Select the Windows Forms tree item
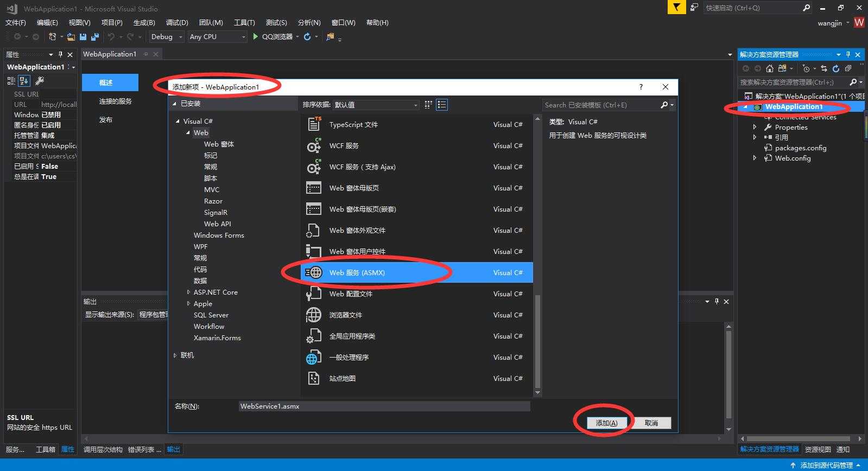 click(219, 235)
